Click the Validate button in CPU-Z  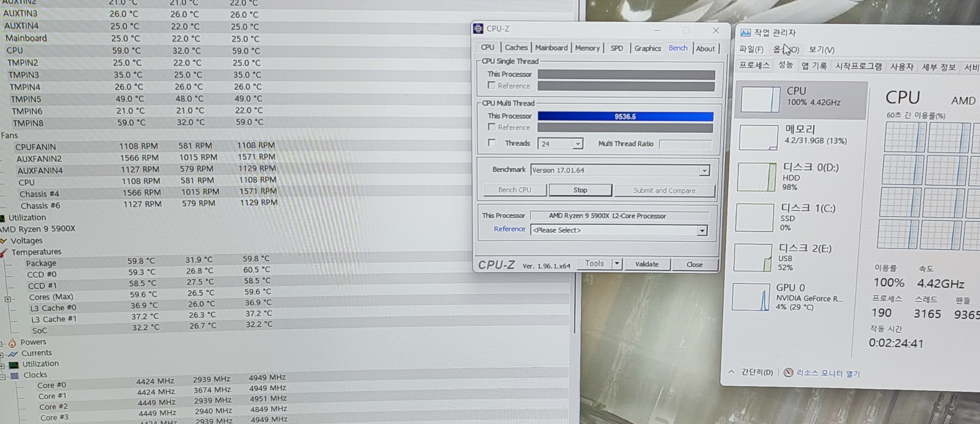[647, 264]
